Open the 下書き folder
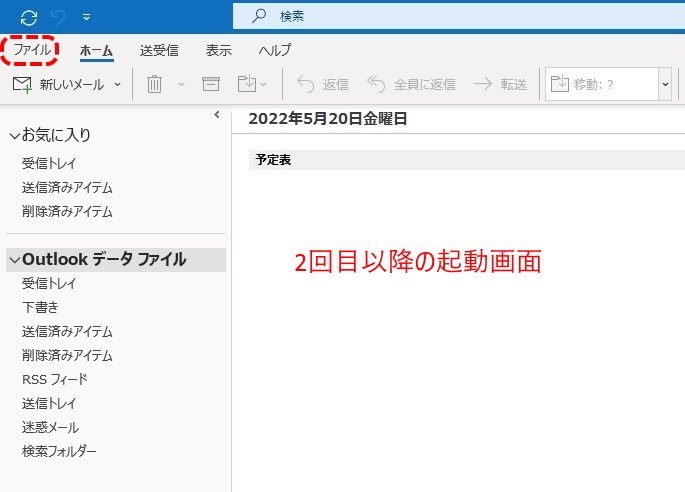Viewport: 685px width, 492px height. [40, 308]
